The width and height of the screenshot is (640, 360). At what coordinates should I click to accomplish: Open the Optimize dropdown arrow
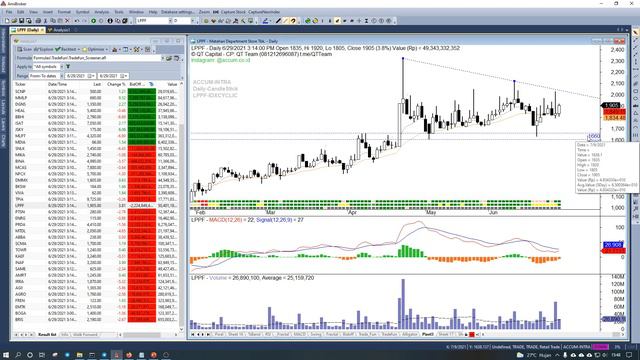point(107,49)
